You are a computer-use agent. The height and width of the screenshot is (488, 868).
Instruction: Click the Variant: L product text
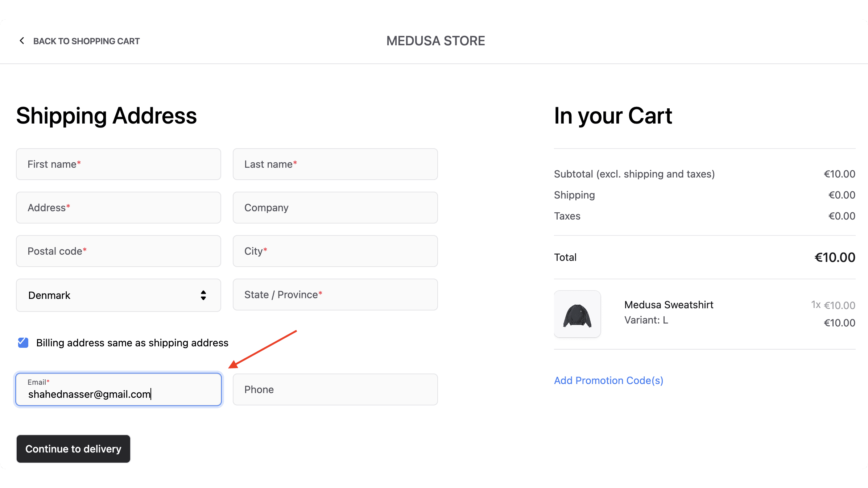pos(645,320)
